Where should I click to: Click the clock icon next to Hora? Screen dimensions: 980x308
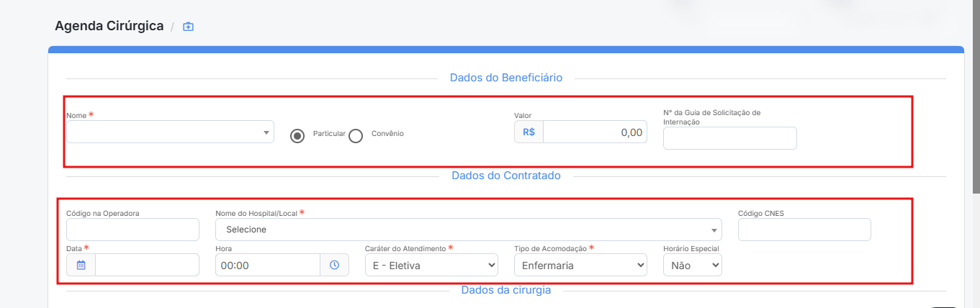334,265
